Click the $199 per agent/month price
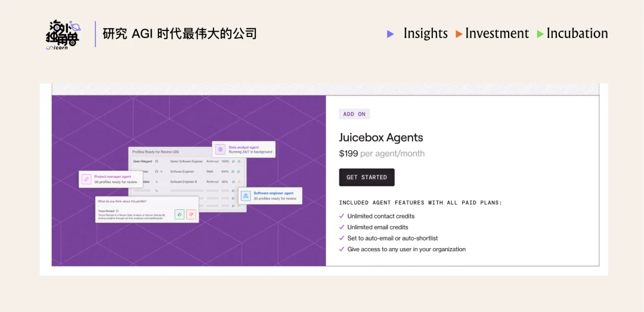Viewport: 644px width, 312px height. pyautogui.click(x=382, y=154)
